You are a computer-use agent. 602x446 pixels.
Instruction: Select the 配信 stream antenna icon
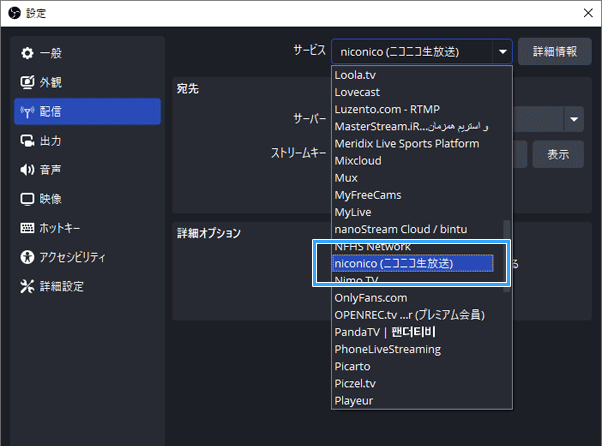(27, 112)
